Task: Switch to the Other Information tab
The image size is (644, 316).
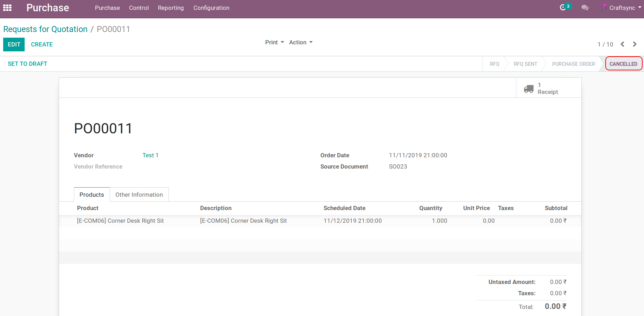Action: [139, 195]
